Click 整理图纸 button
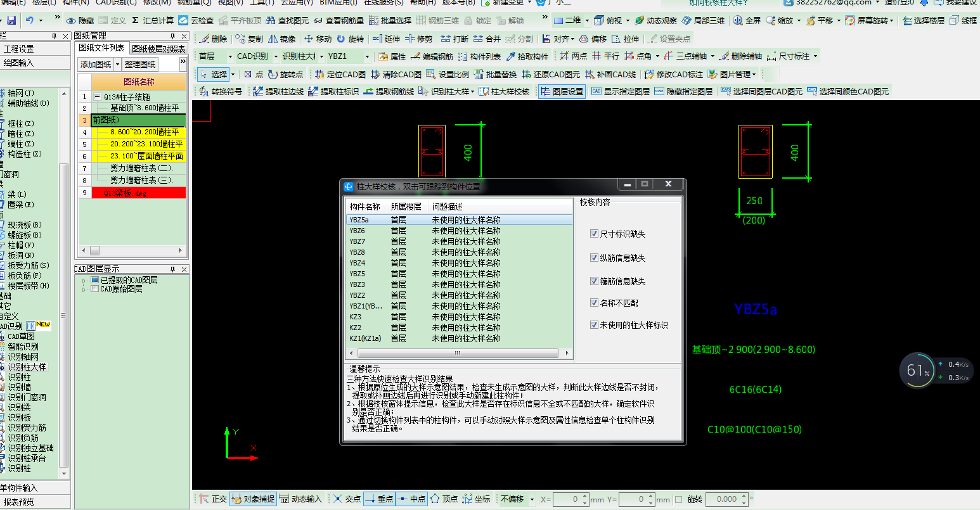980x510 pixels. coord(140,65)
